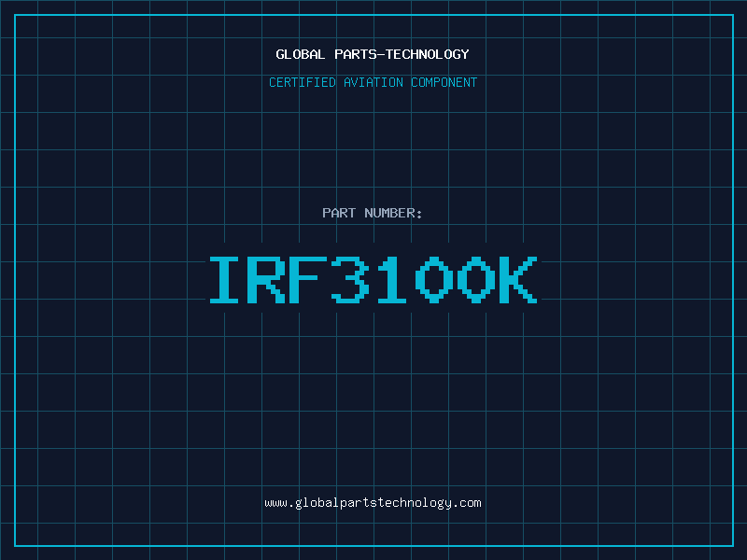Click the word PART in the label
The image size is (747, 560).
point(339,214)
